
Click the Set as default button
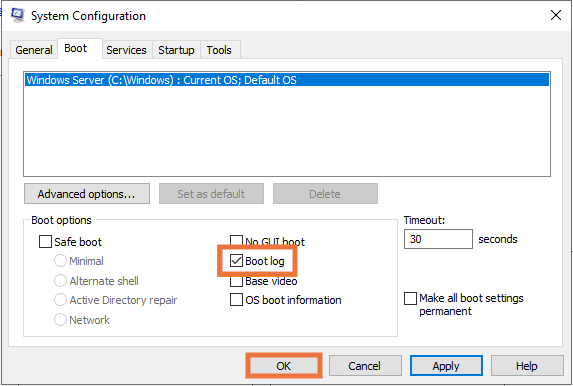[x=211, y=194]
